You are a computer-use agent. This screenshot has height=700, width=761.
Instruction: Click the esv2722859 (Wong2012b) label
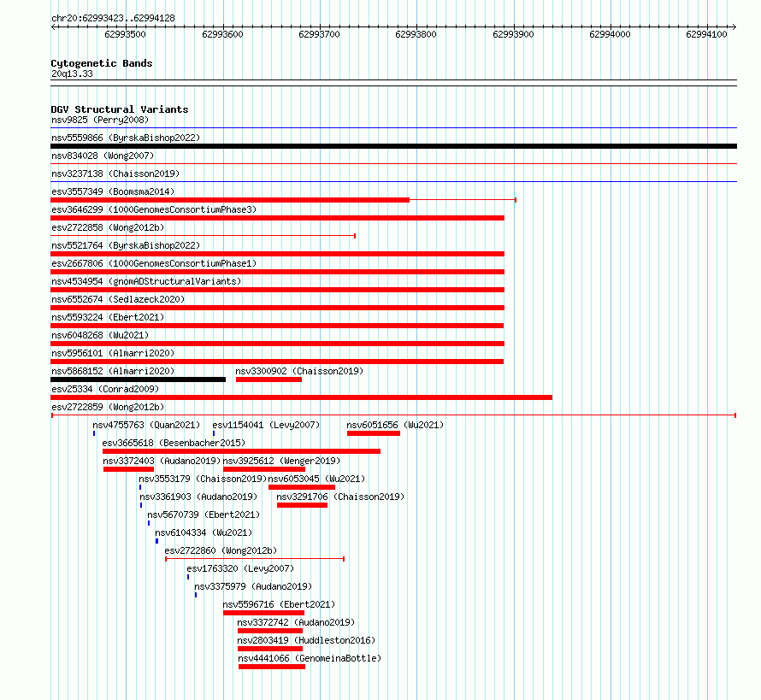[108, 407]
